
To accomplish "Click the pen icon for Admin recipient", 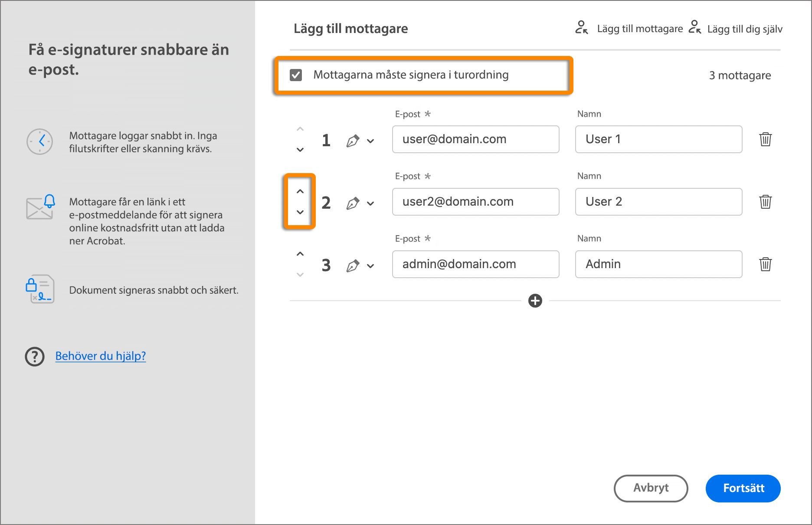I will 354,265.
